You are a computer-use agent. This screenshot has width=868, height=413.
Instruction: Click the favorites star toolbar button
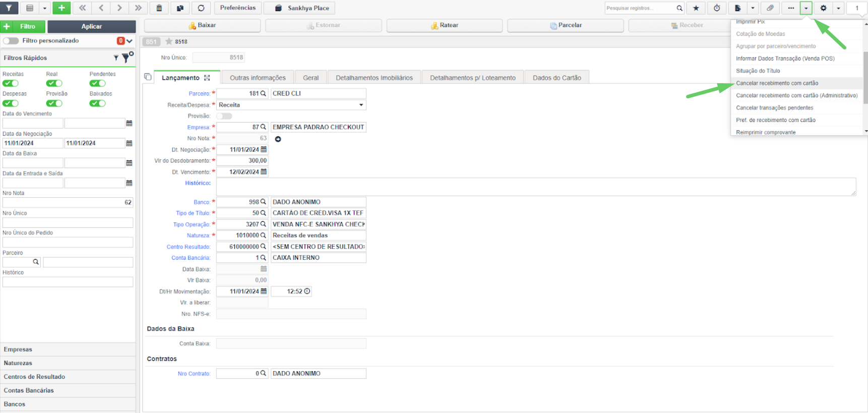coord(696,8)
